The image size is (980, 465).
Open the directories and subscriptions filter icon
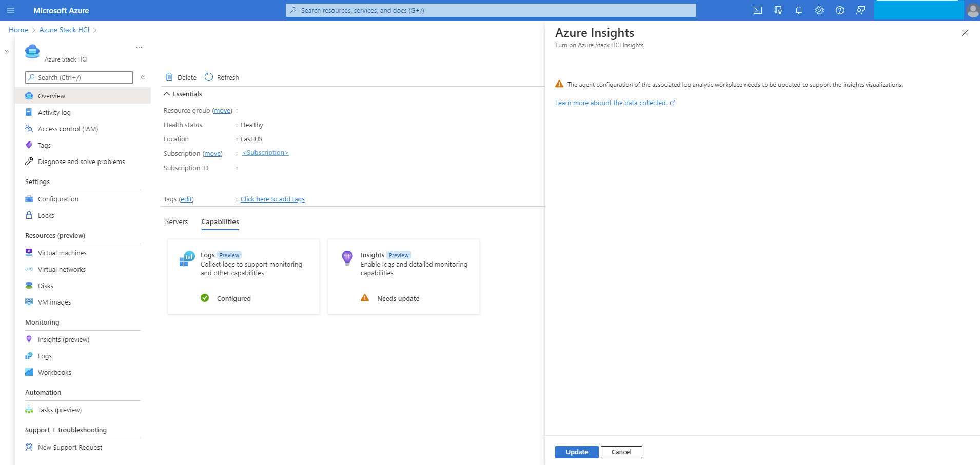click(x=778, y=10)
